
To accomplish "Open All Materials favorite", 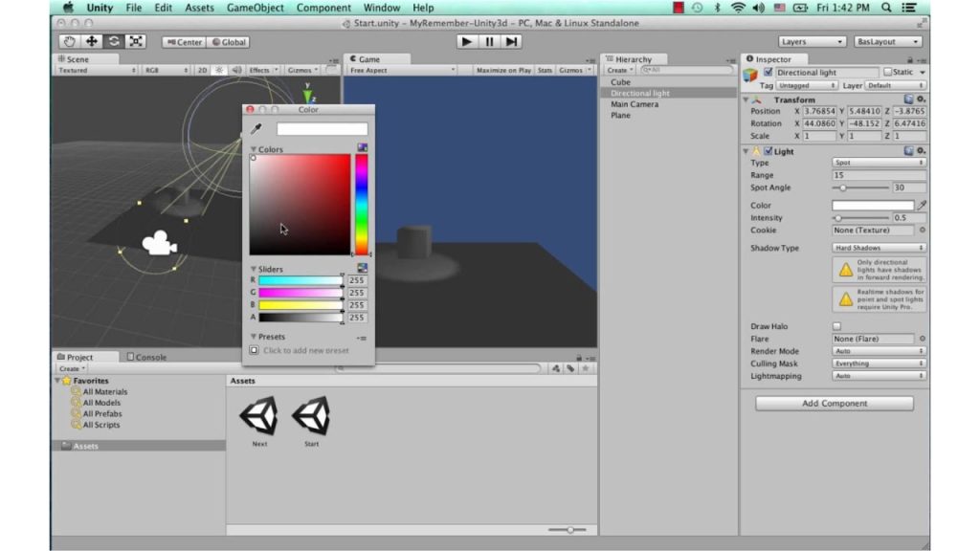I will pyautogui.click(x=104, y=391).
